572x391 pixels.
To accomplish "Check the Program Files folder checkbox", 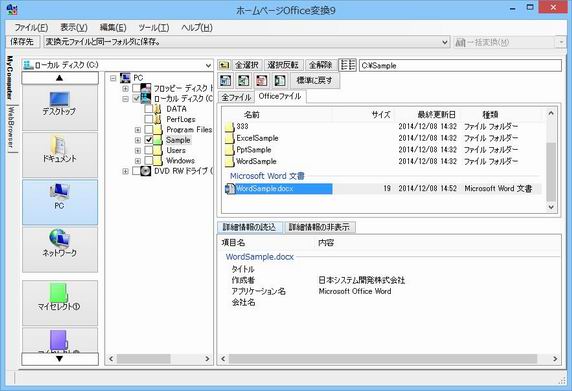I will pyautogui.click(x=148, y=129).
